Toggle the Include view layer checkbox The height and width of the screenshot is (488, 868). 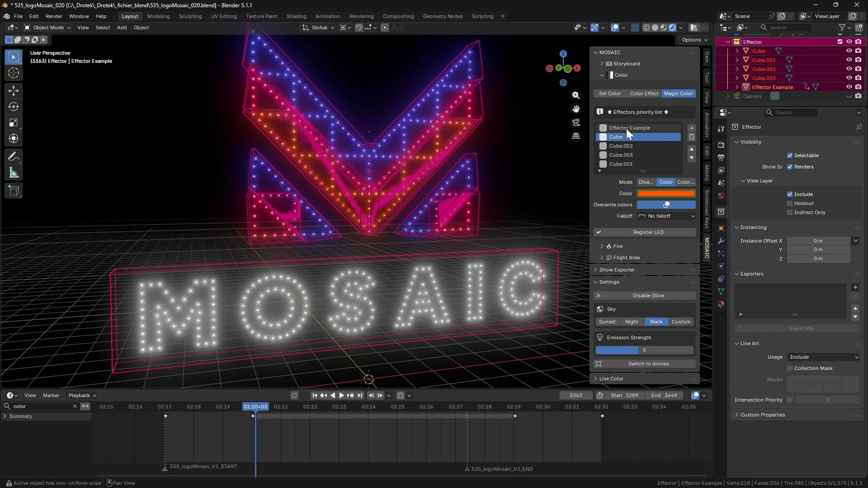pyautogui.click(x=790, y=194)
